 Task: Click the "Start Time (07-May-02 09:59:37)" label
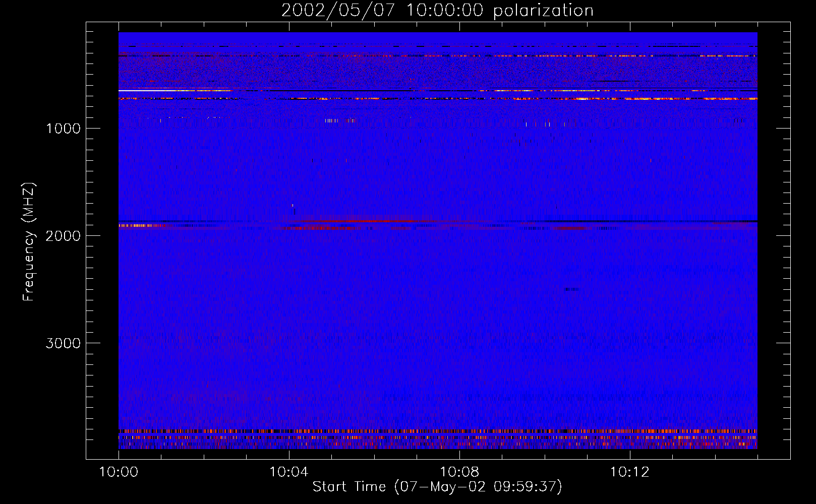click(x=437, y=487)
